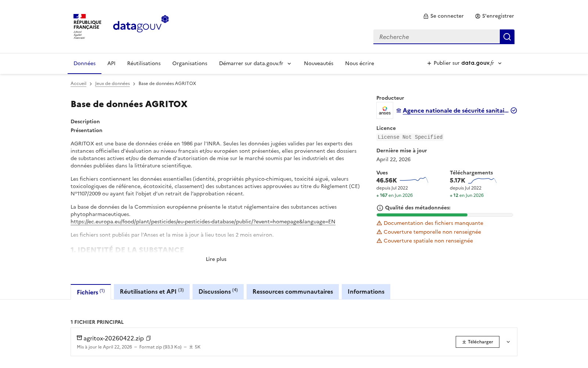The height and width of the screenshot is (368, 588).
Task: Click the user icon beside S'enregistrer
Action: click(x=478, y=16)
